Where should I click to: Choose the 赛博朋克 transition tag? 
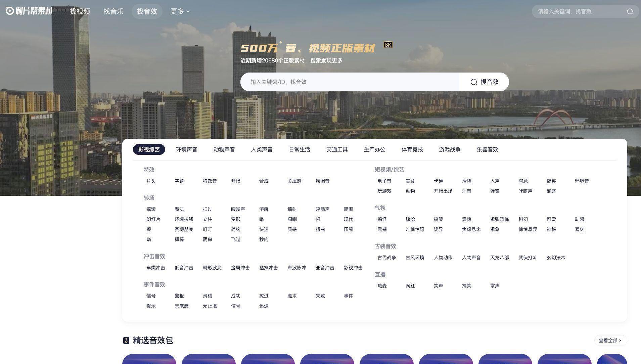[x=184, y=229]
